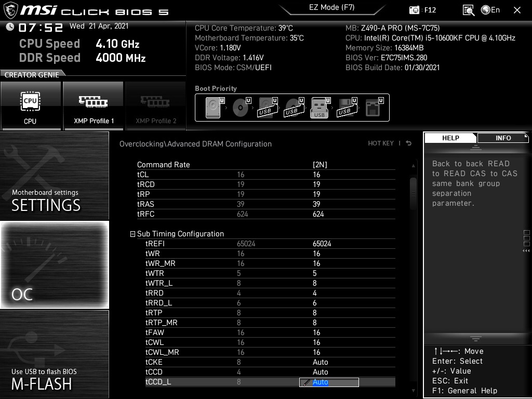Edit the tWTR value 5
This screenshot has width=532, height=399.
click(x=314, y=273)
